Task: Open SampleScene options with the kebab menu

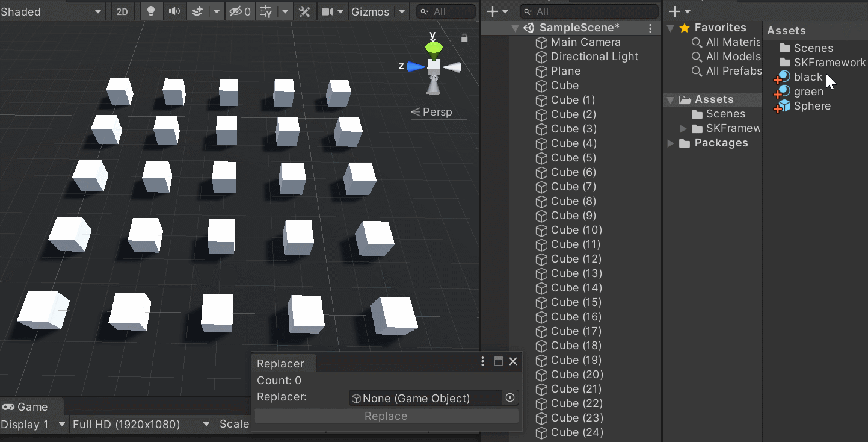Action: 650,28
